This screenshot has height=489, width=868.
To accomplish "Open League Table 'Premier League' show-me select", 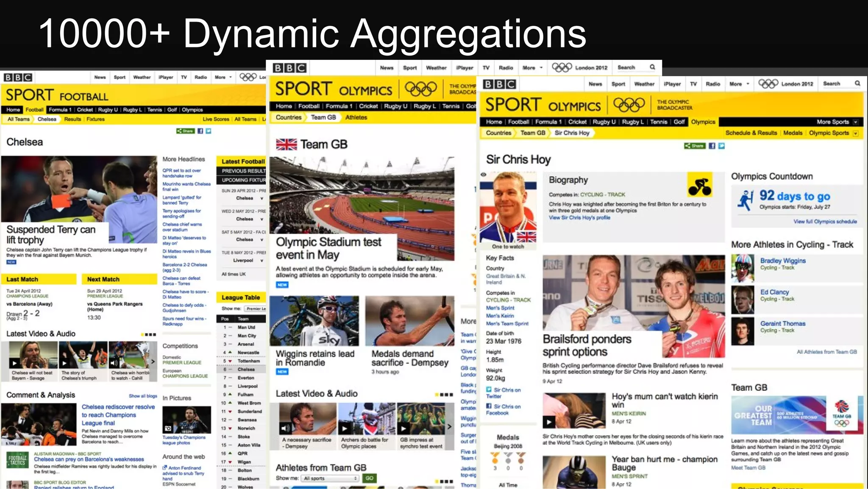I will [255, 308].
